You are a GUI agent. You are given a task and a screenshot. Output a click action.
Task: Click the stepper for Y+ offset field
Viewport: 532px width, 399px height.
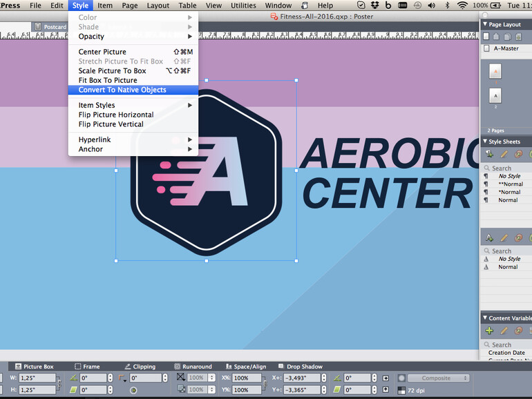click(x=323, y=390)
